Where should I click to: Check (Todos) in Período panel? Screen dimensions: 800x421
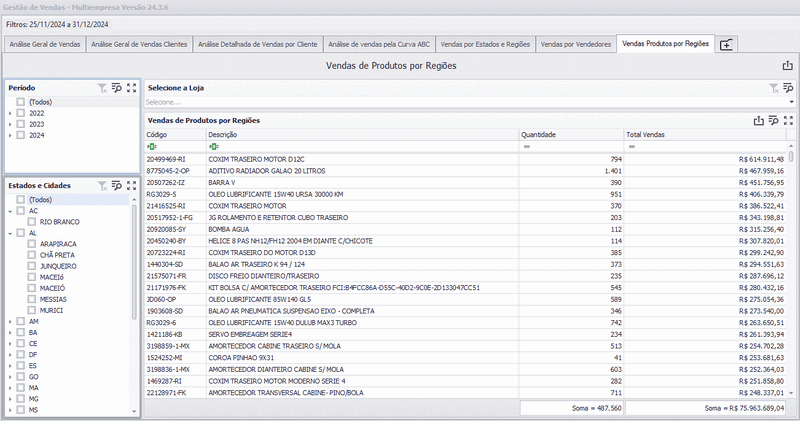pyautogui.click(x=20, y=102)
